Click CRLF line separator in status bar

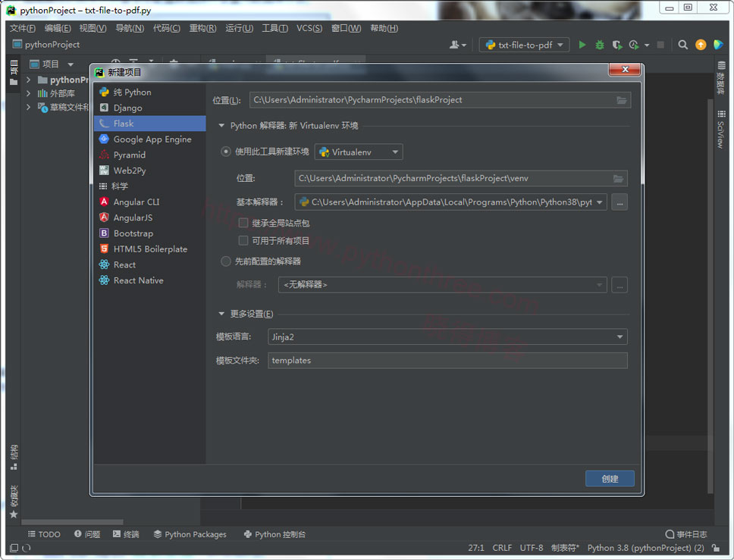(x=502, y=548)
